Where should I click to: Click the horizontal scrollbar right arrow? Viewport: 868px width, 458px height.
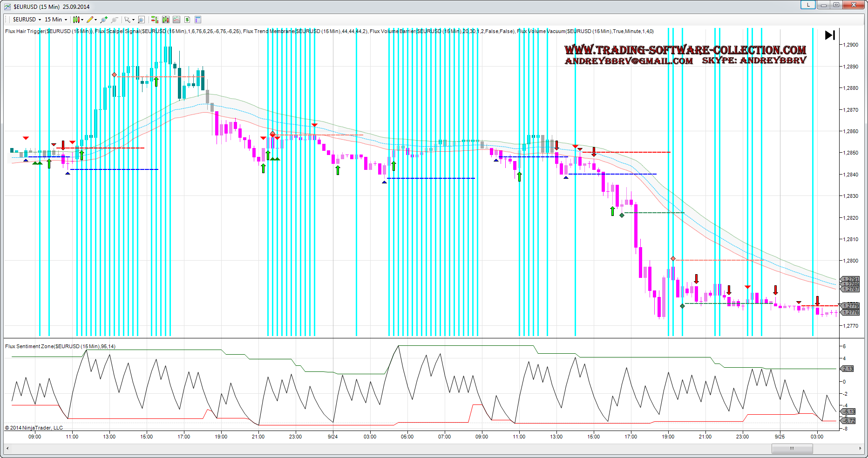(860, 449)
